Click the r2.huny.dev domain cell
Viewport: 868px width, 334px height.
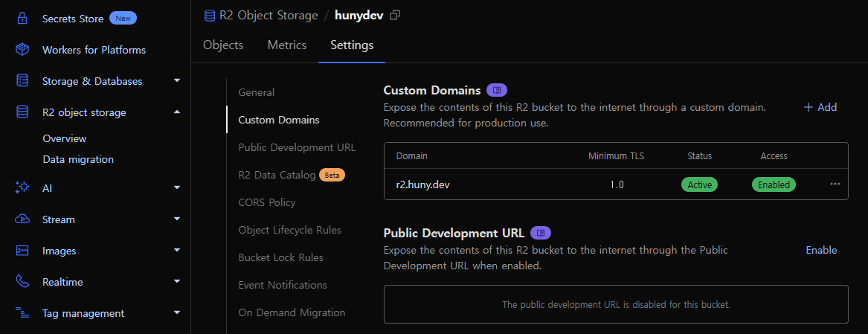422,185
